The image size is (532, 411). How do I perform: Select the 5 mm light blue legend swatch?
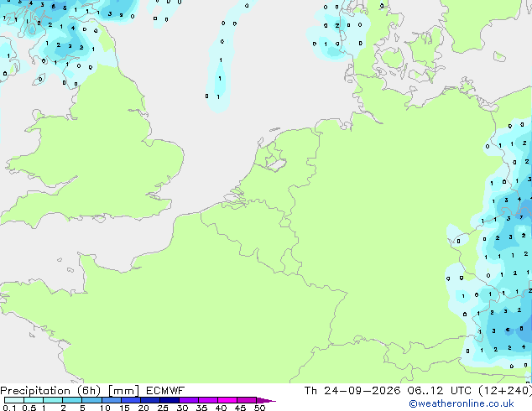click(91, 400)
